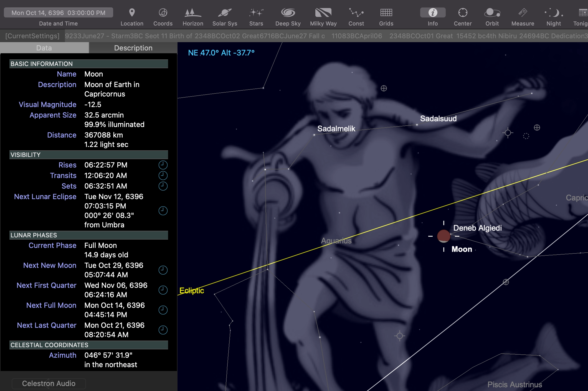Jump to Next Full Moon clock icon

pyautogui.click(x=163, y=310)
